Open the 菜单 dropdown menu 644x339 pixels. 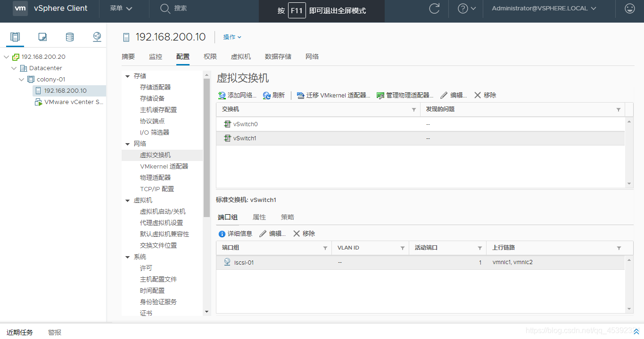click(121, 8)
